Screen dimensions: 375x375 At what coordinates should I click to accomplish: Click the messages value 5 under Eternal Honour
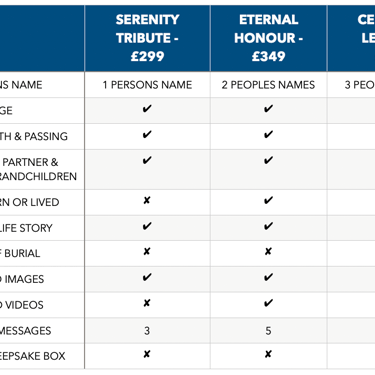click(268, 331)
